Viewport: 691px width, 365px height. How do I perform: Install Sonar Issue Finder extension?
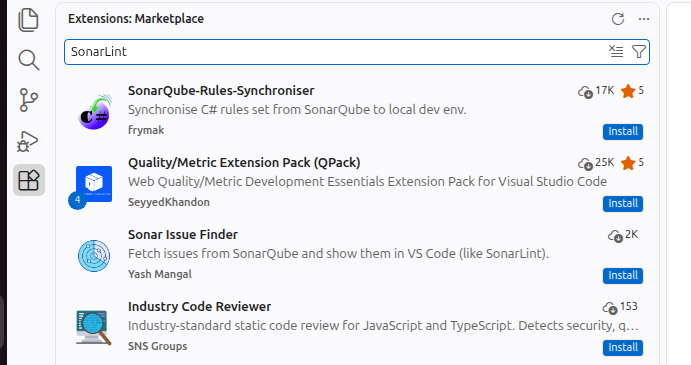point(623,276)
